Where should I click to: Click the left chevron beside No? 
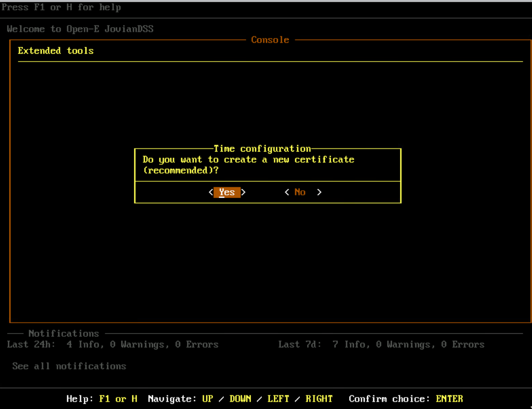coord(286,192)
